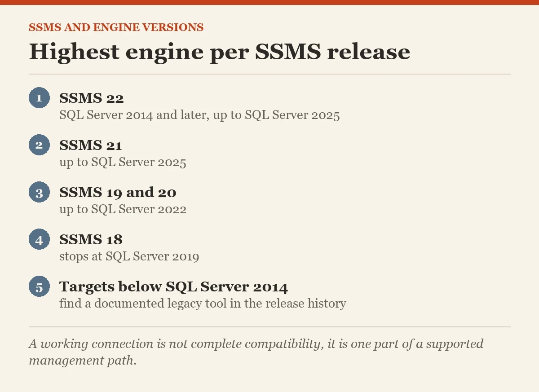Select the 'stops at SQL Server 2019' line
The width and height of the screenshot is (539, 392).
pos(129,257)
